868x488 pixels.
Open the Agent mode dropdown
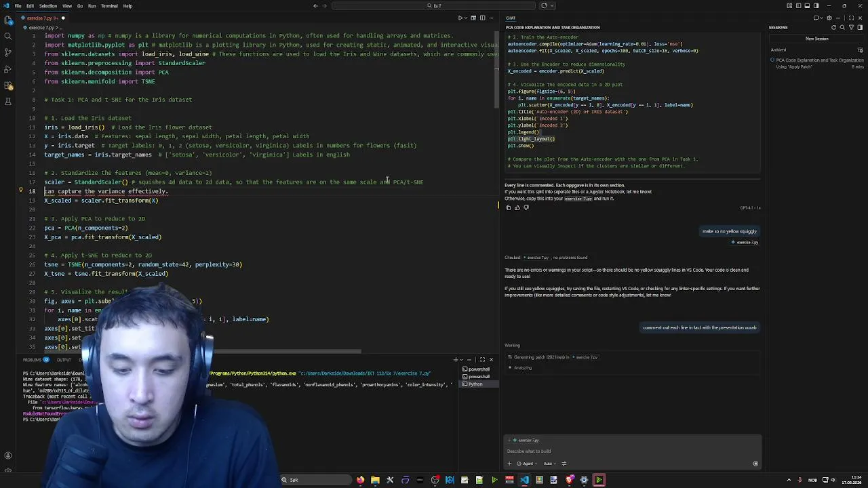[528, 464]
